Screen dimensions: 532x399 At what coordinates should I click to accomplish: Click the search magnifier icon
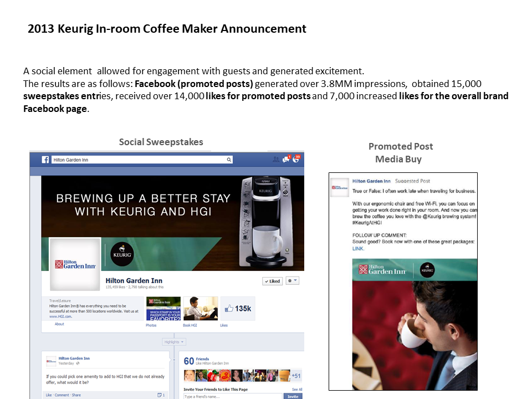pyautogui.click(x=229, y=160)
